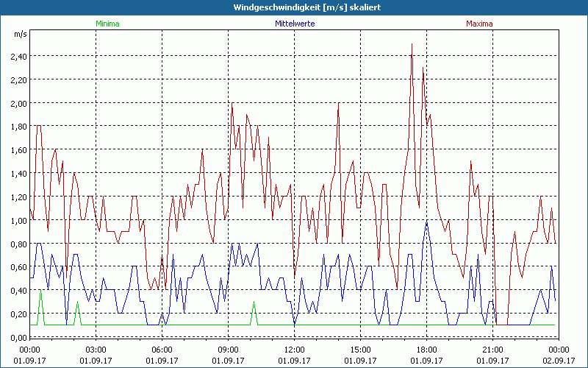Click the 15:00 time axis label
The height and width of the screenshot is (368, 588).
pos(360,350)
